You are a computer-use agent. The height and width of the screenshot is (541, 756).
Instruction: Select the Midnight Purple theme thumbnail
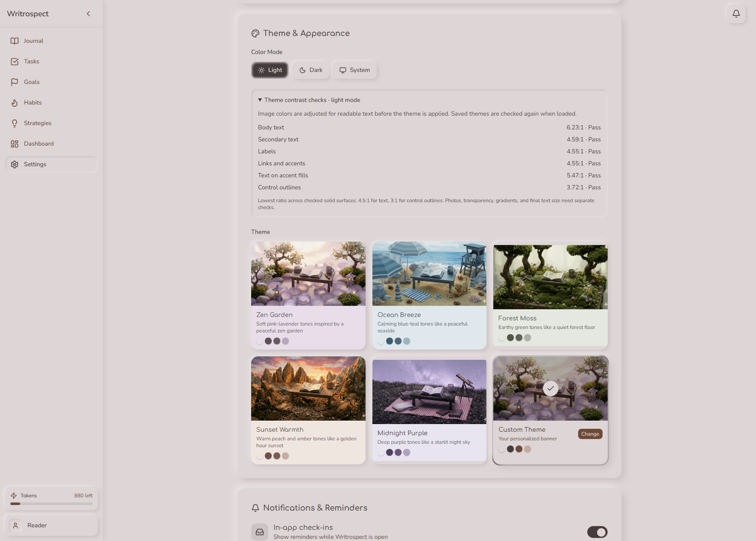point(429,392)
